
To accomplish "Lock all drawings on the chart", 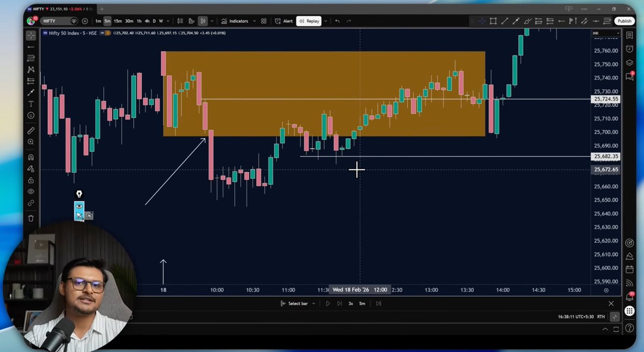I will pyautogui.click(x=31, y=180).
